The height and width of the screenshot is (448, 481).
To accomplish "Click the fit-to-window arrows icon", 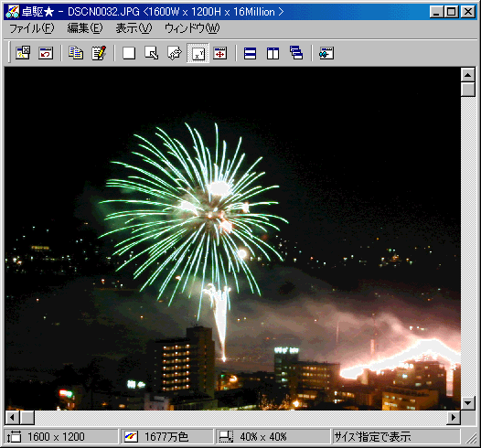I will [x=175, y=53].
